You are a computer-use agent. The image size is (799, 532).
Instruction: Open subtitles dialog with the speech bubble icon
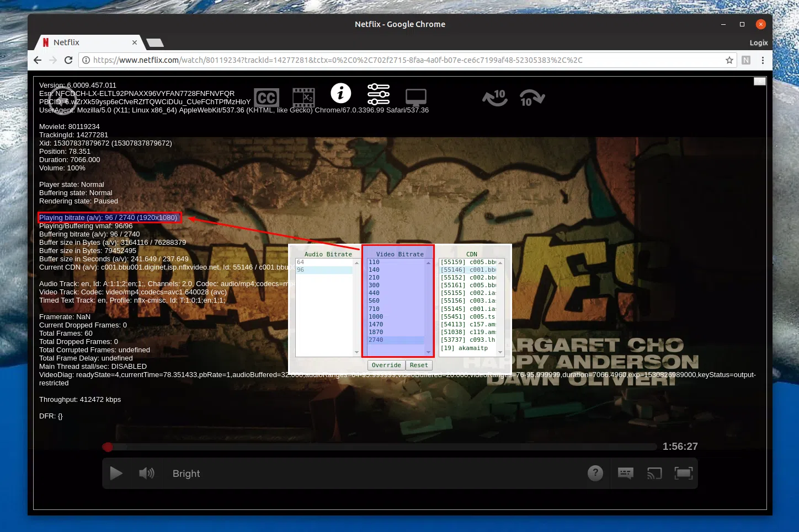(x=625, y=473)
